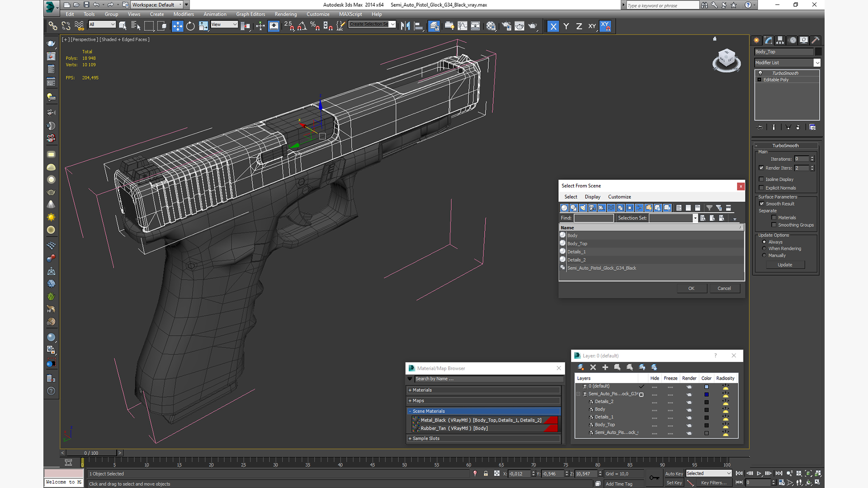Restrict transform to X axis
Viewport: 868px width, 488px height.
[553, 26]
